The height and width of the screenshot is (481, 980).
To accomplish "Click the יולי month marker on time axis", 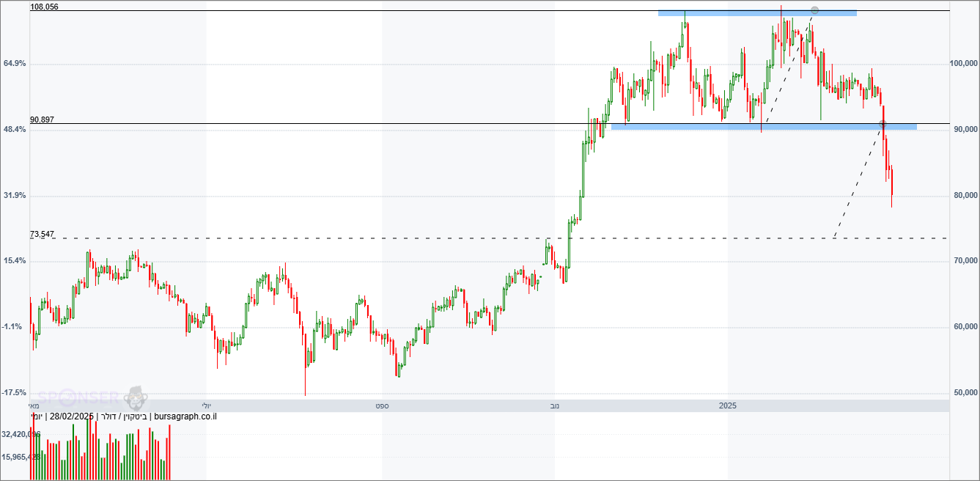I will click(206, 405).
